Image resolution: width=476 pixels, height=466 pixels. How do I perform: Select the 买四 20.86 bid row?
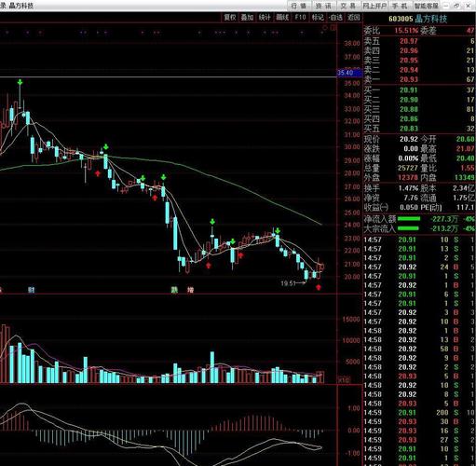419,119
